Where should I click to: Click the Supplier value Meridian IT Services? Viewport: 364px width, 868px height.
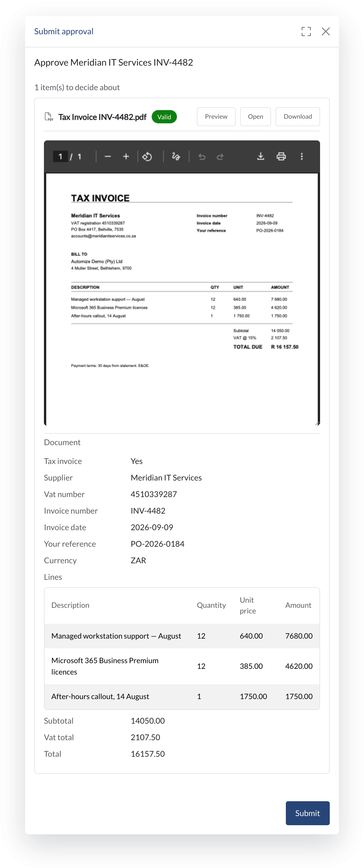tap(166, 477)
